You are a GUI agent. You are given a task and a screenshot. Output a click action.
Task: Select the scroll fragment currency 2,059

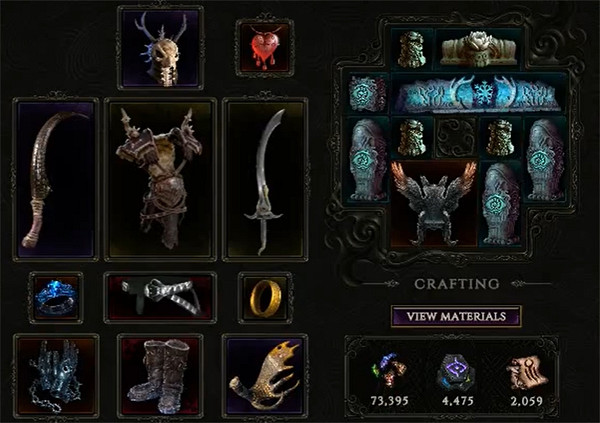(526, 380)
